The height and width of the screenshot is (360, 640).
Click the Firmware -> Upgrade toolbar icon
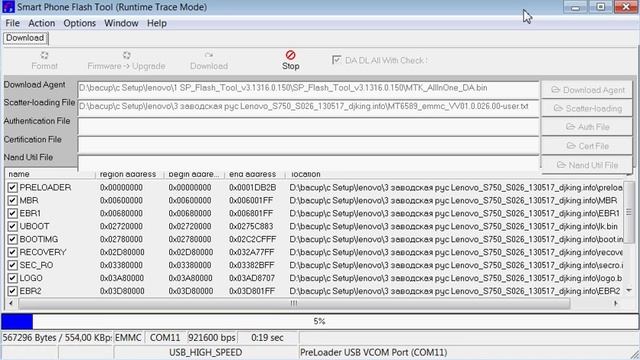pos(126,60)
